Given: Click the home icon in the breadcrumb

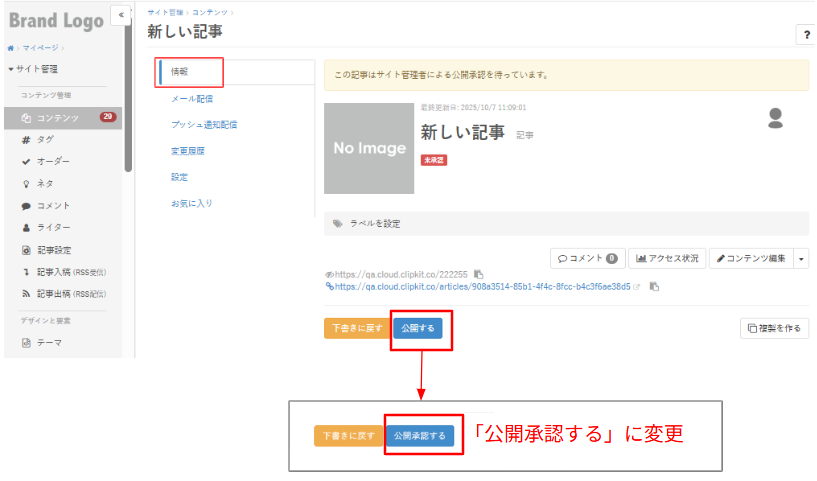Looking at the screenshot, I should tap(10, 47).
